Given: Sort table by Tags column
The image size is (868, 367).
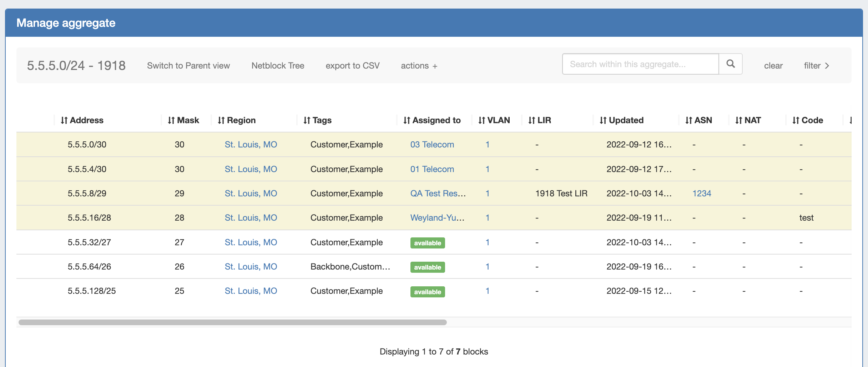Looking at the screenshot, I should click(x=318, y=120).
